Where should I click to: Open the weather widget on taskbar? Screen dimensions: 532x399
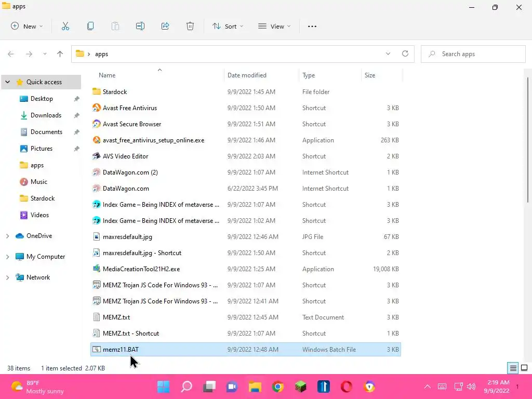tap(37, 387)
